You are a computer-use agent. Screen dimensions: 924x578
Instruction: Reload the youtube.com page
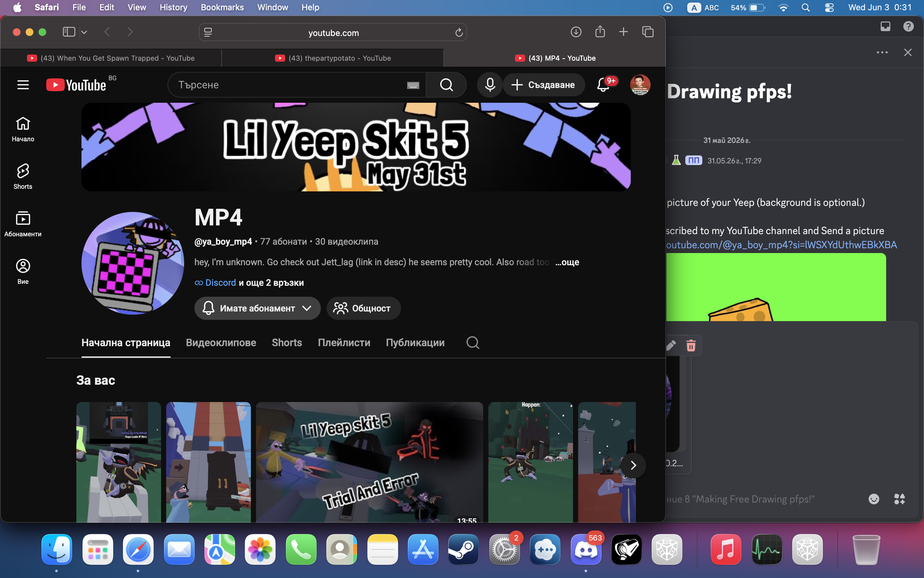click(x=459, y=33)
